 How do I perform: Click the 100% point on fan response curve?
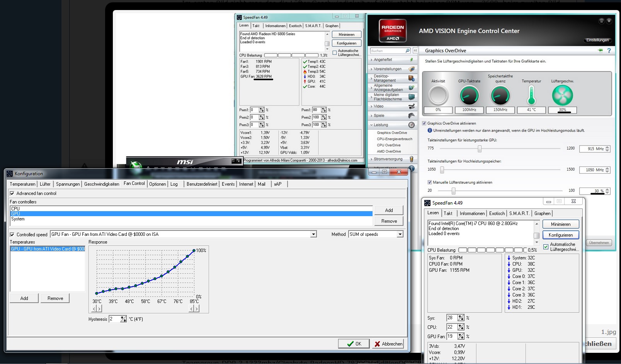194,251
